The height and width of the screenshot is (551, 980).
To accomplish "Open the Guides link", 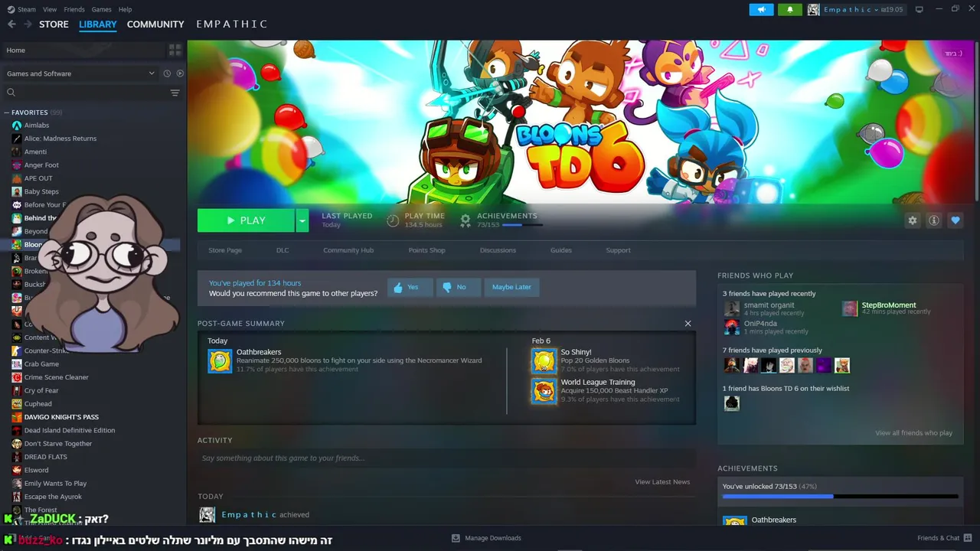I will pyautogui.click(x=561, y=250).
